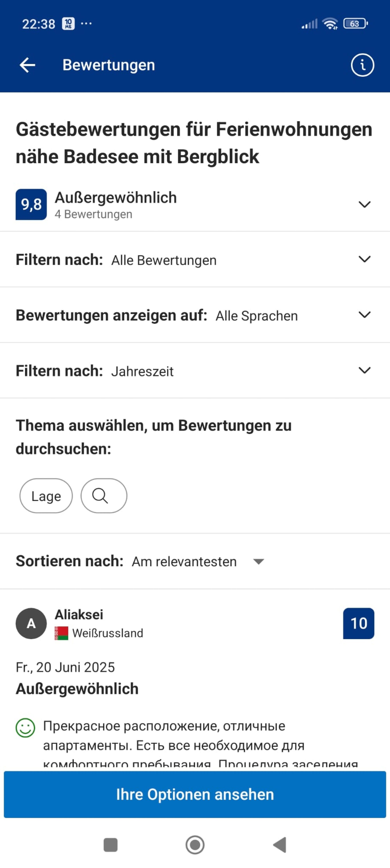Tap the search magnifier topic chip

click(104, 496)
